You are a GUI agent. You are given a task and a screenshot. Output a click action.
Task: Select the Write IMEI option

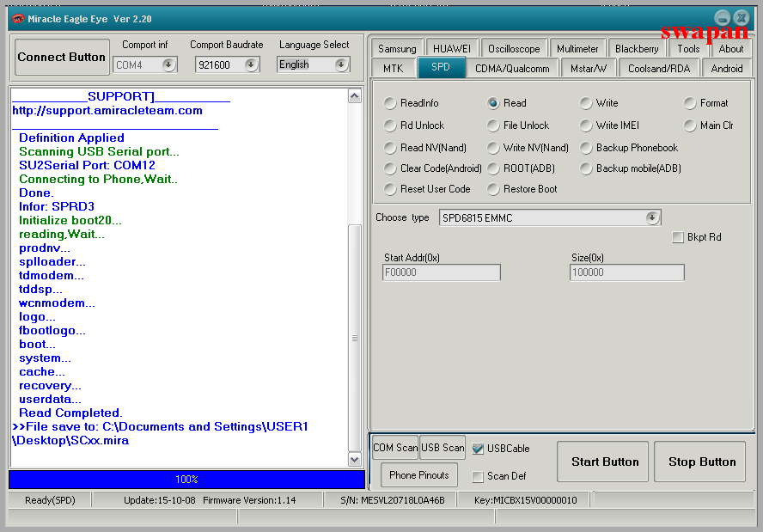[586, 125]
